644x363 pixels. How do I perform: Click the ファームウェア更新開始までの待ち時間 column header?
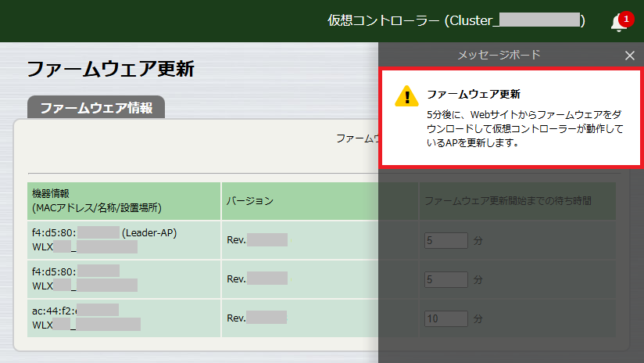(517, 200)
